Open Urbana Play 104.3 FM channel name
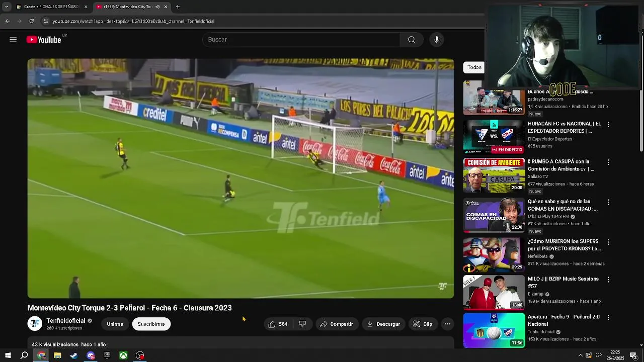 [x=548, y=217]
